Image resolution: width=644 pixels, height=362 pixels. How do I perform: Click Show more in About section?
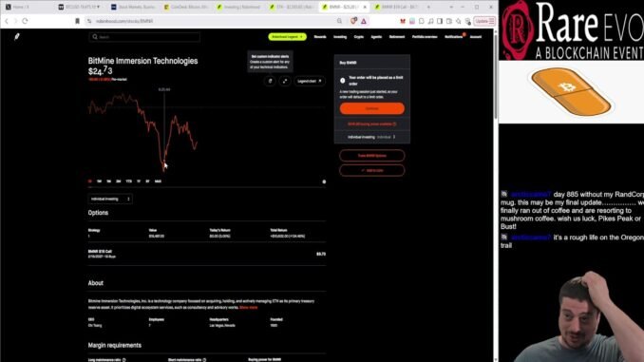click(249, 307)
